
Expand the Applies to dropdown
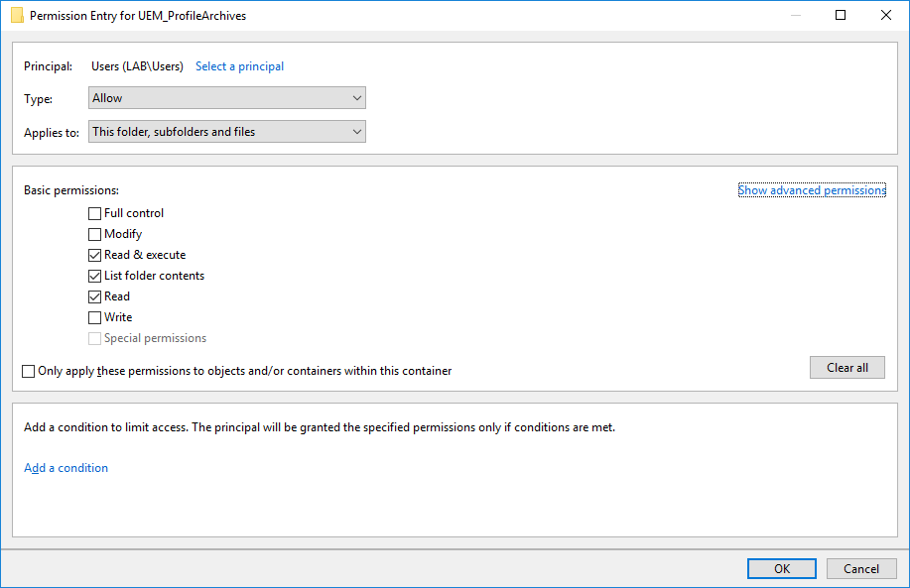point(227,132)
